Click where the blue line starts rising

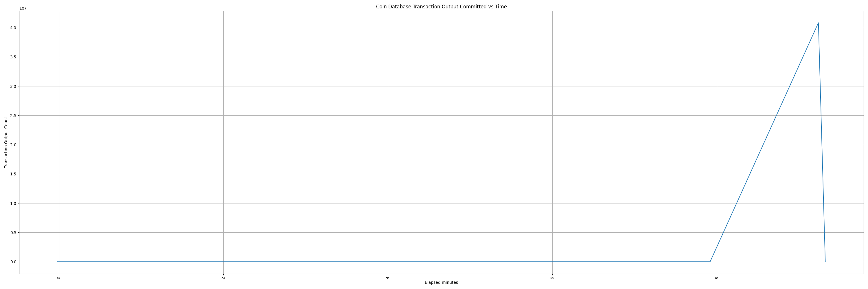point(710,262)
